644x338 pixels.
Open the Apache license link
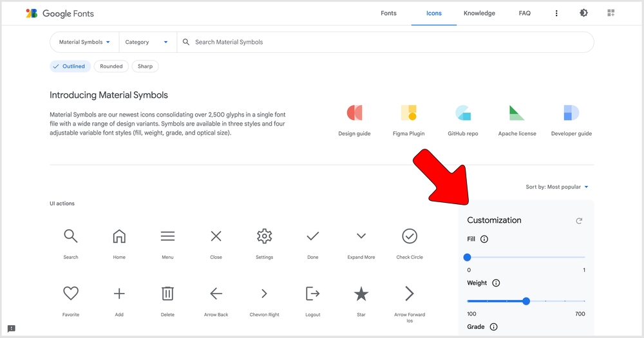pyautogui.click(x=517, y=120)
